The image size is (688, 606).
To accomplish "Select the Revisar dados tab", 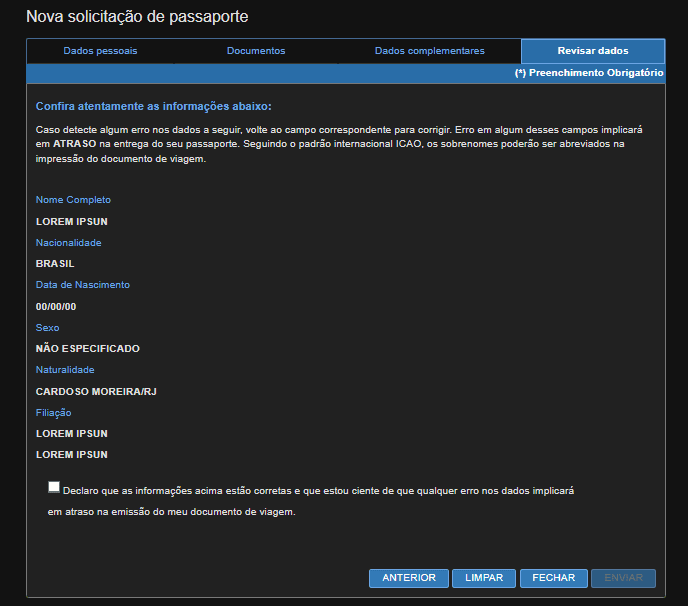I will (x=593, y=51).
